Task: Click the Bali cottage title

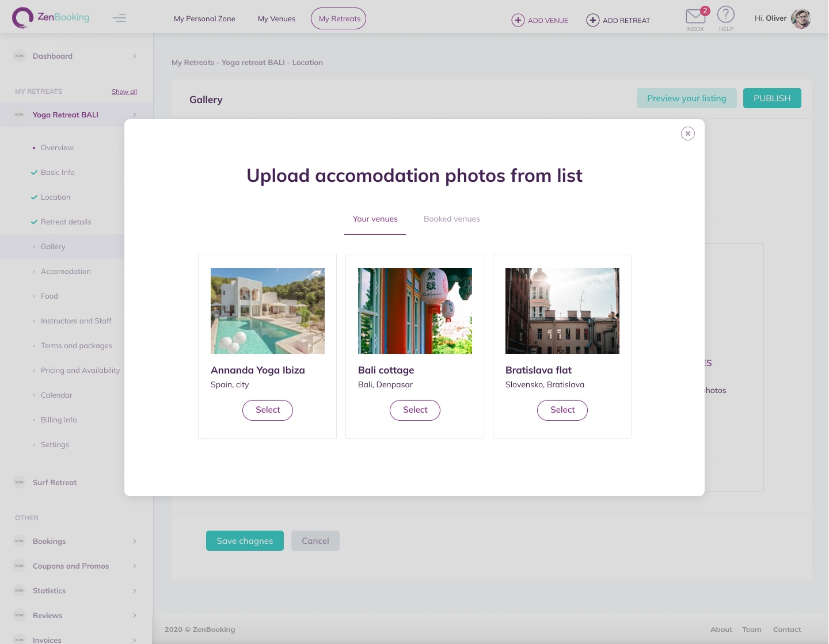Action: (x=386, y=370)
